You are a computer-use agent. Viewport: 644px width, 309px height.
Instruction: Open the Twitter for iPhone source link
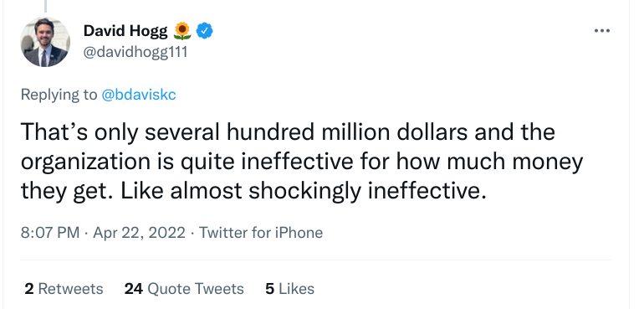261,233
